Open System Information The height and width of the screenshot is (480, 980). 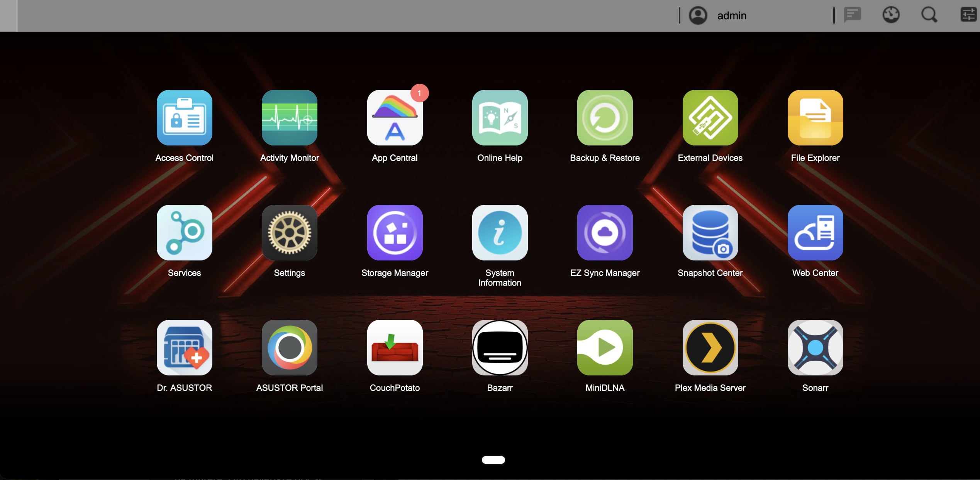click(500, 233)
